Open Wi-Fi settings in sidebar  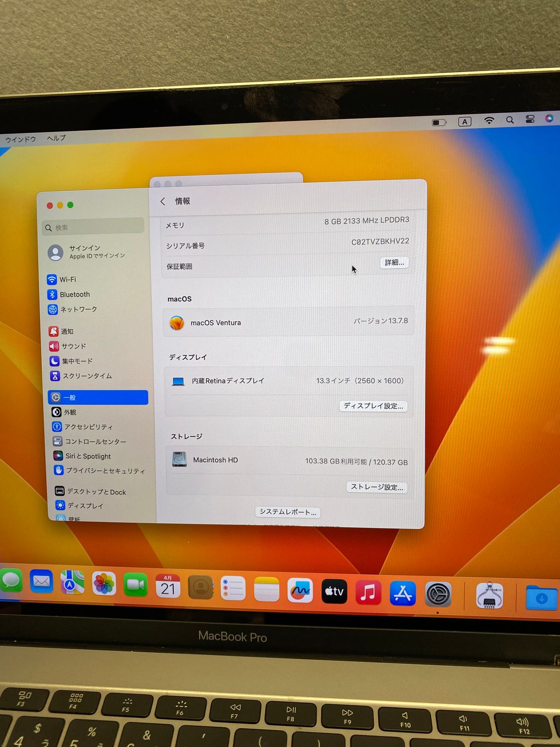(x=67, y=279)
